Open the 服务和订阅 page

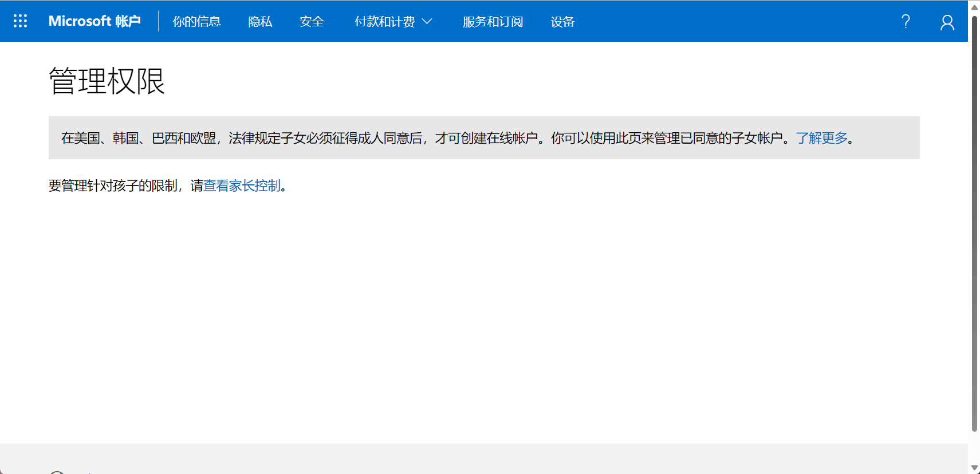click(493, 22)
